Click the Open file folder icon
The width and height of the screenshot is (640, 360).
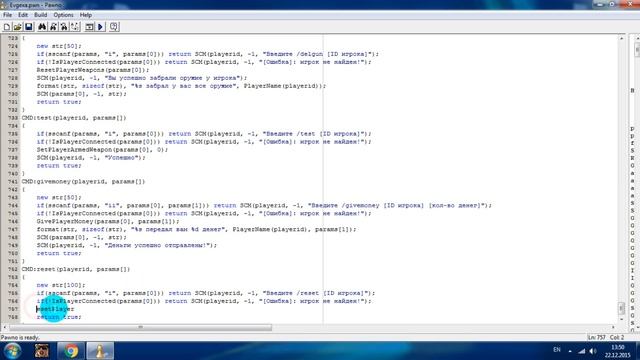[x=18, y=27]
